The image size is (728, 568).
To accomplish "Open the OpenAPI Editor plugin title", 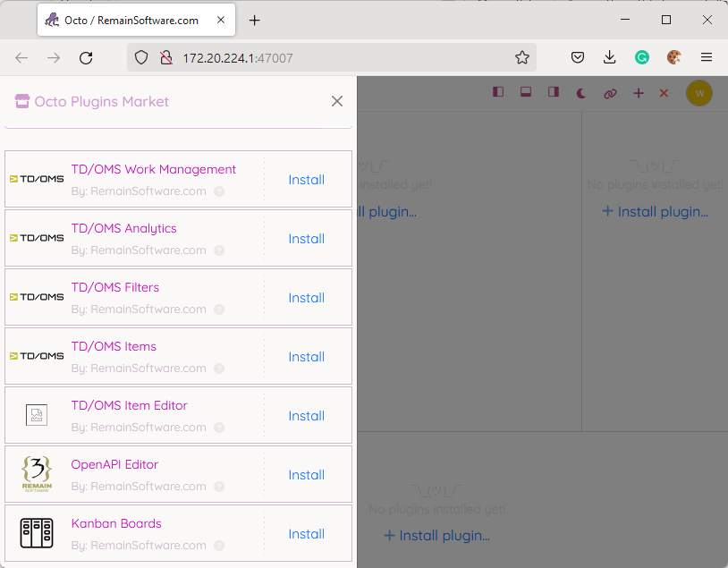I will [114, 464].
